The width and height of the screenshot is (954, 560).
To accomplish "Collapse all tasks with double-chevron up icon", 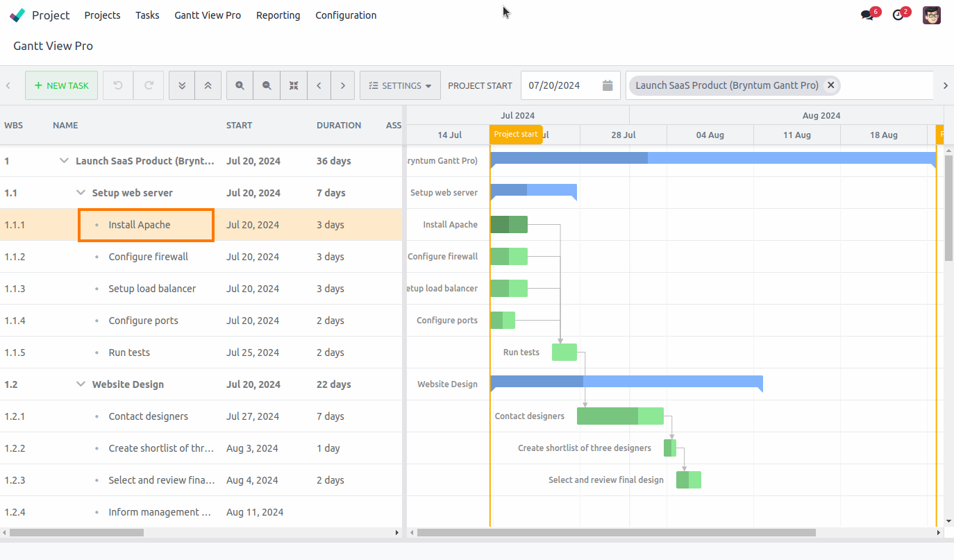I will pos(208,85).
